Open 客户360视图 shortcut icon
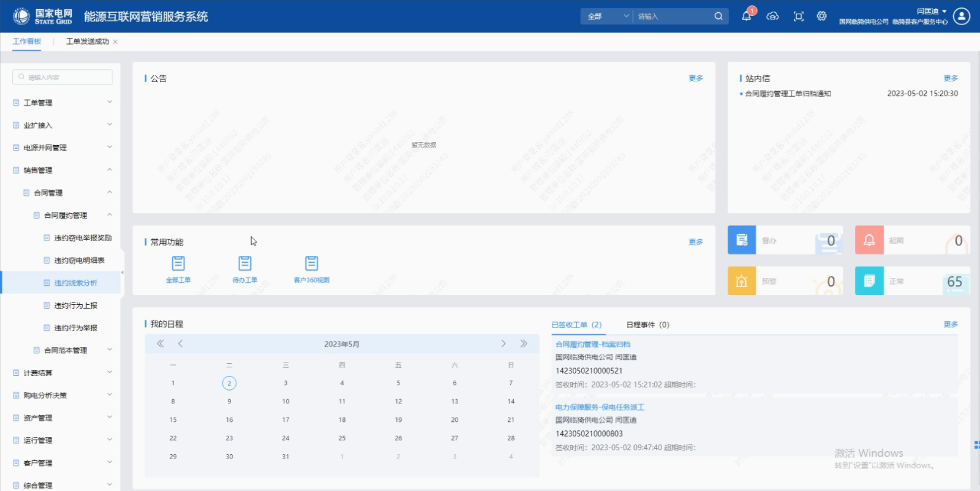Screen dimensions: 980x491 click(x=311, y=264)
